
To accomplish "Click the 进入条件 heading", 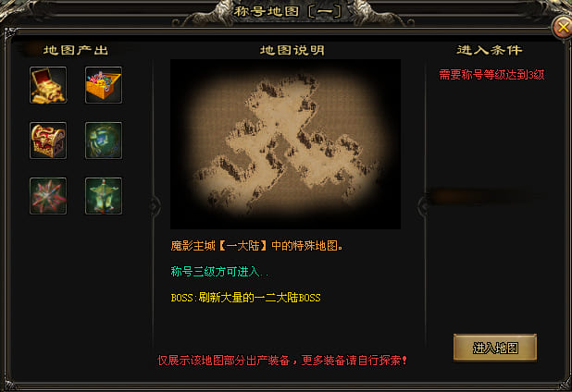I will (x=490, y=50).
